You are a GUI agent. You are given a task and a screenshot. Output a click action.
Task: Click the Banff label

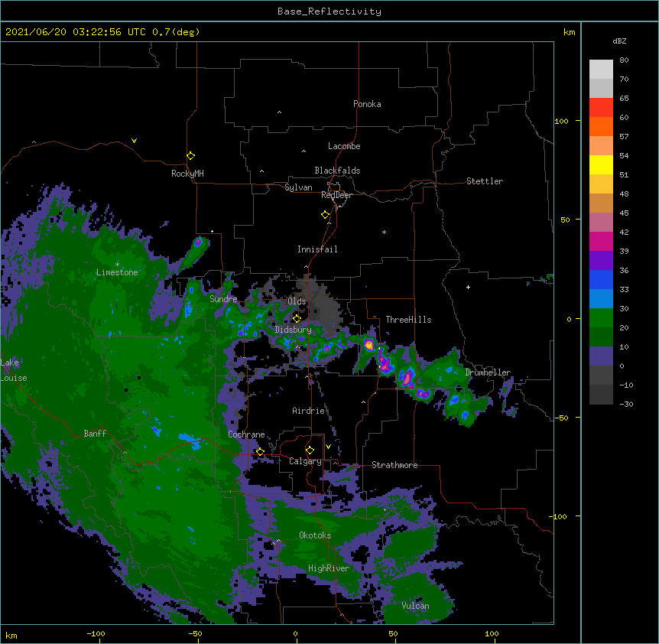tap(95, 434)
